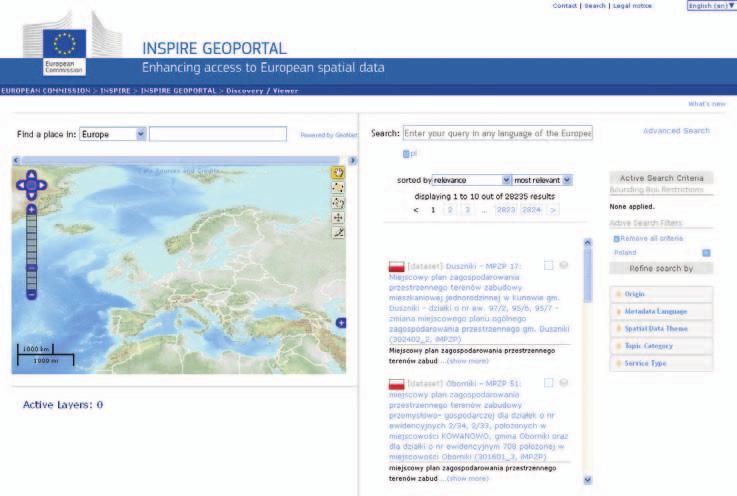This screenshot has width=737, height=496.
Task: Open the What's new link
Action: coord(707,104)
